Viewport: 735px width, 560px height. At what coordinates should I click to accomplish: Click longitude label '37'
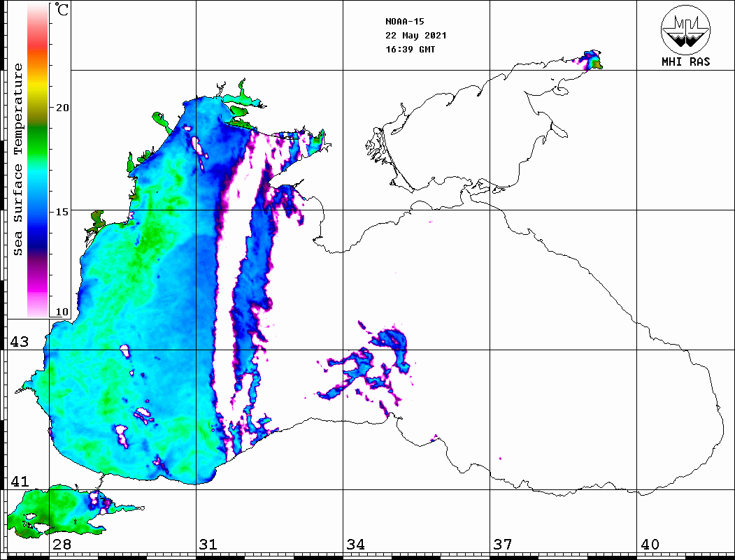tap(503, 545)
